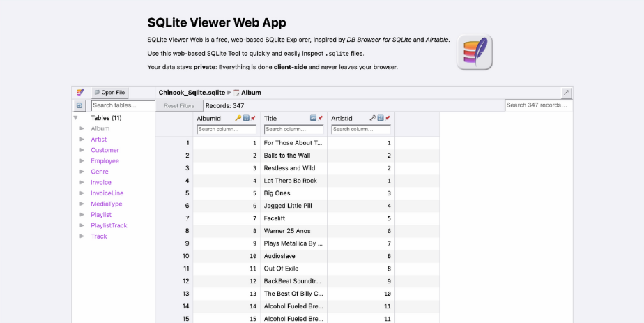Click the large SQLite feather app logo
Image resolution: width=644 pixels, height=323 pixels.
(475, 52)
